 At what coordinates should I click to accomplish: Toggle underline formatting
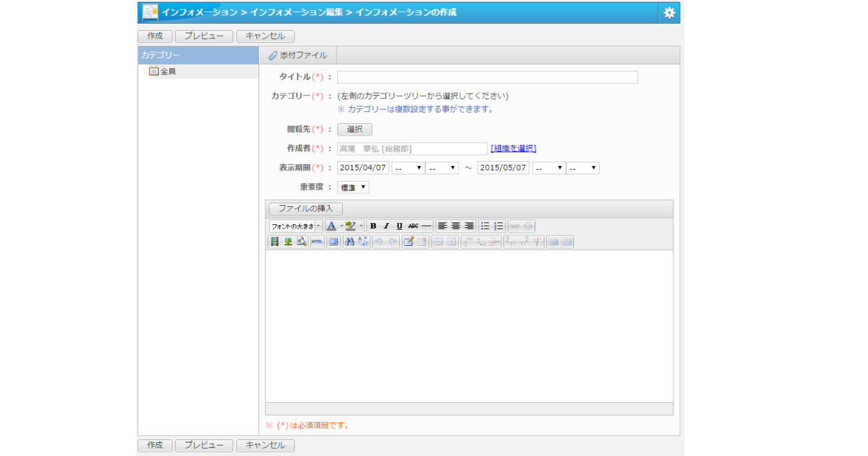[399, 226]
